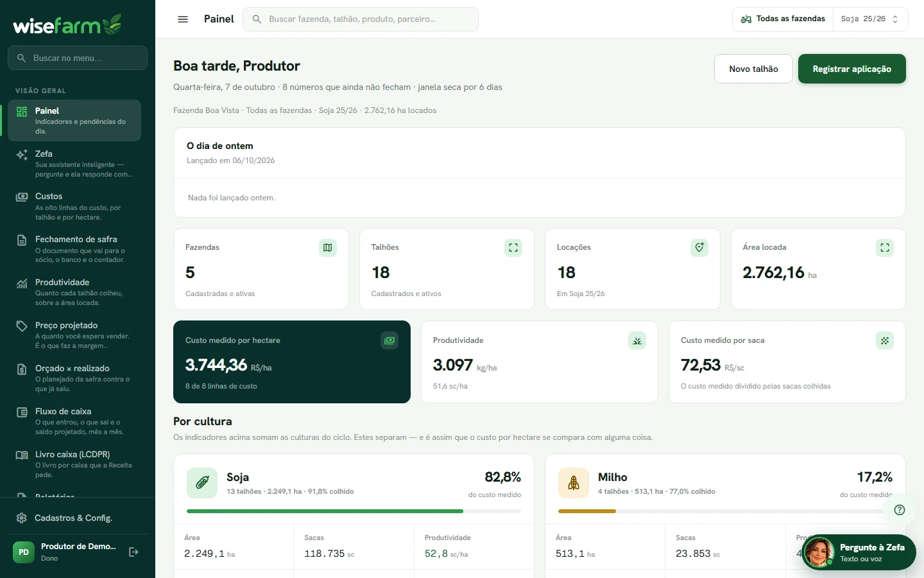Click the Soja bean culture icon
Screen dimensions: 924x578
click(x=202, y=483)
